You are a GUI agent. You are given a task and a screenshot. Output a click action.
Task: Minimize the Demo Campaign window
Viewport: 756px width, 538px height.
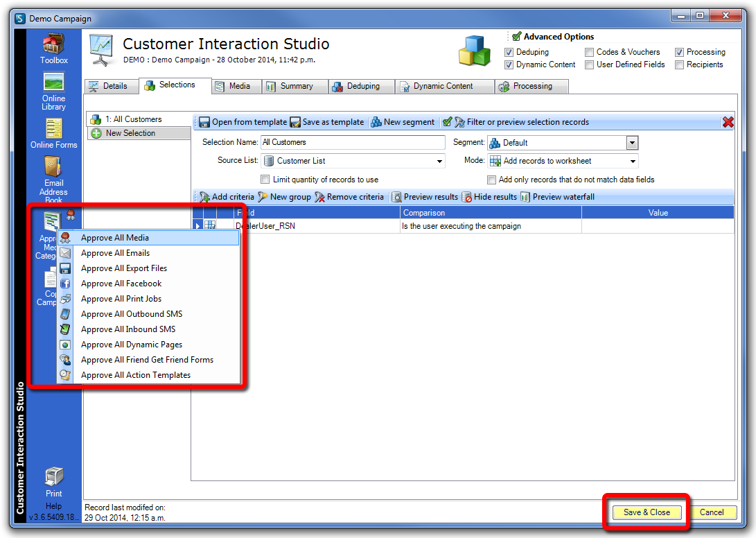click(680, 16)
